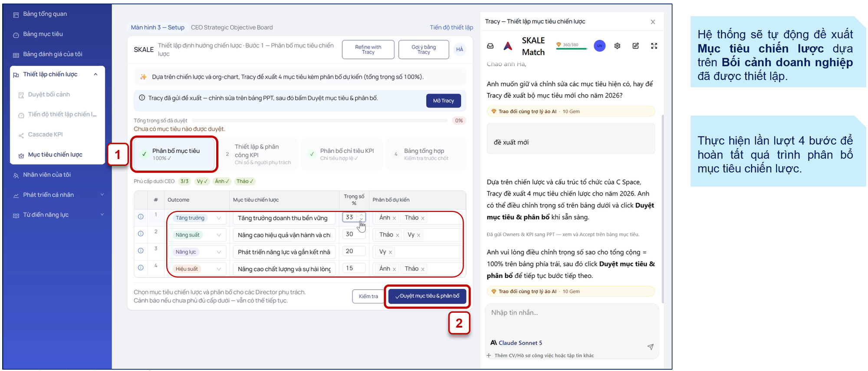Screen dimensions: 868x371
Task: Switch to the Màn hình 3 – Setup tab
Action: [x=158, y=27]
